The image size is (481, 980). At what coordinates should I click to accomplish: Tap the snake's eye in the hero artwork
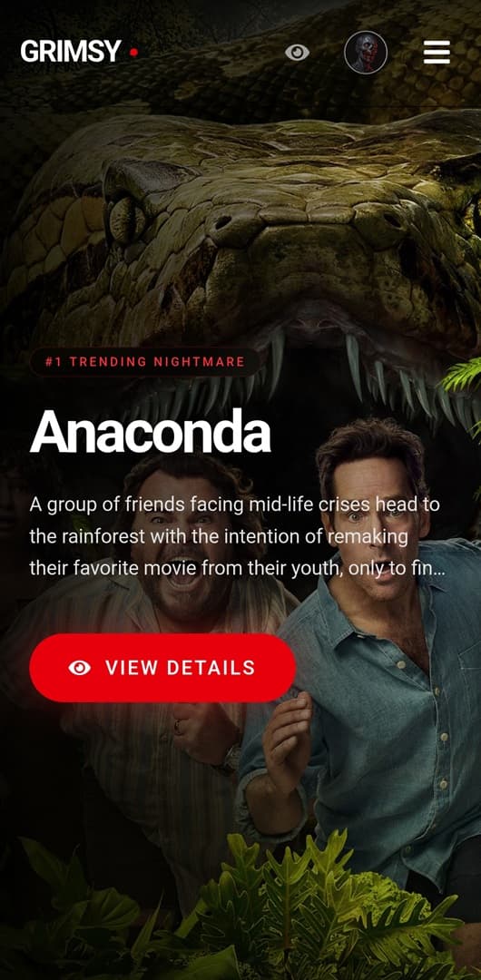pyautogui.click(x=127, y=220)
